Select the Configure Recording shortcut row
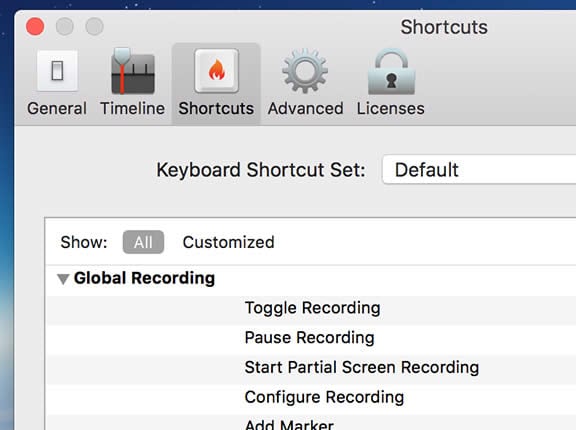This screenshot has width=576, height=430. tap(311, 398)
